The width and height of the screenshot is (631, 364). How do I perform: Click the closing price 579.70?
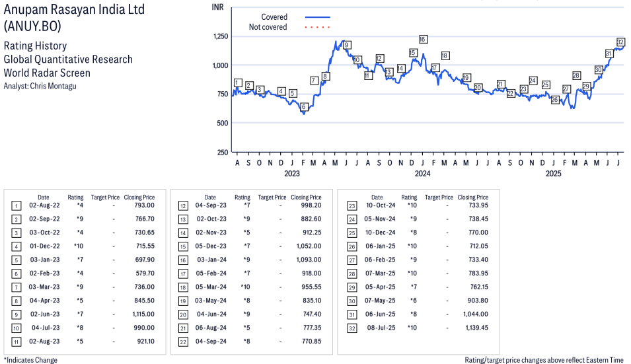145,273
